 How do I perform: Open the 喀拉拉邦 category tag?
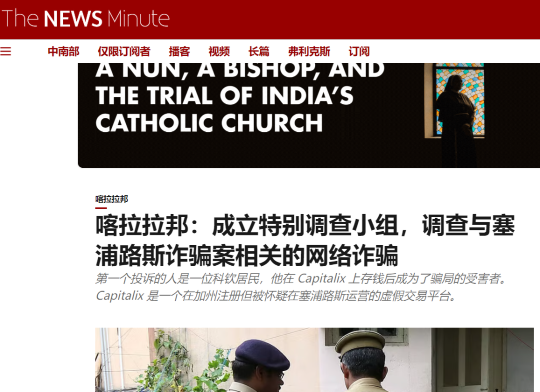tap(111, 199)
